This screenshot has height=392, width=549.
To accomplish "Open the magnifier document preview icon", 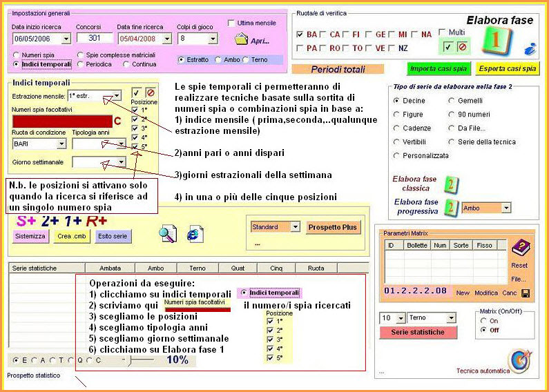I will click(168, 234).
